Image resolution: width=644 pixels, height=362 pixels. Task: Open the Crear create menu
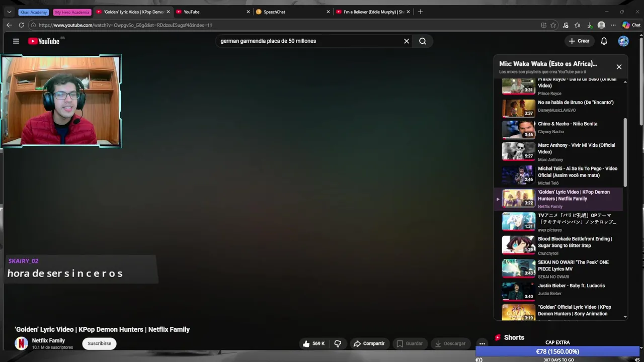click(579, 41)
